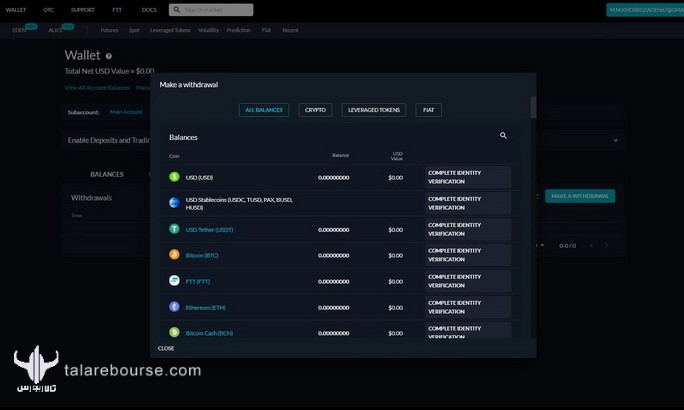Open the Spot markets tab
This screenshot has height=410, width=684.
(134, 30)
